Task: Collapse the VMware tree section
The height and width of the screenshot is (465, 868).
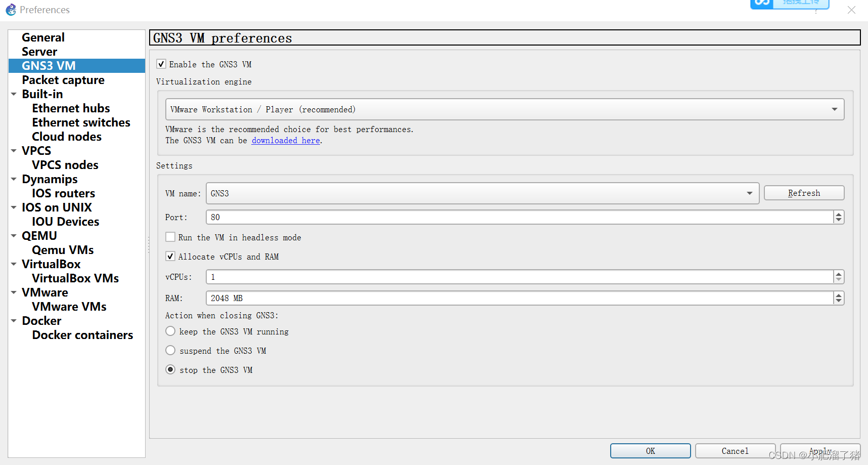Action: tap(14, 292)
